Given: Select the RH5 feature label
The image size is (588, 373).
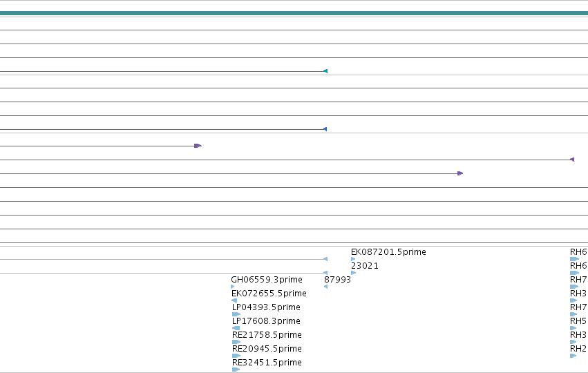Looking at the screenshot, I should 578,321.
